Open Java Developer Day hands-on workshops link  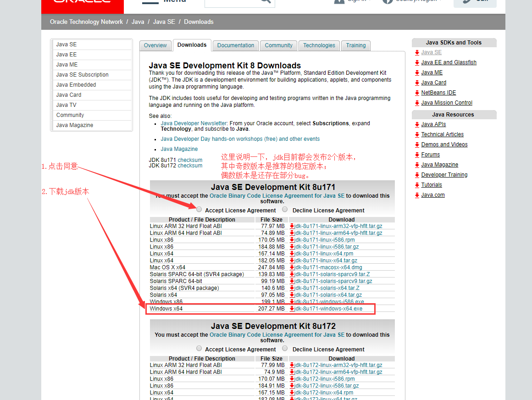pyautogui.click(x=240, y=139)
